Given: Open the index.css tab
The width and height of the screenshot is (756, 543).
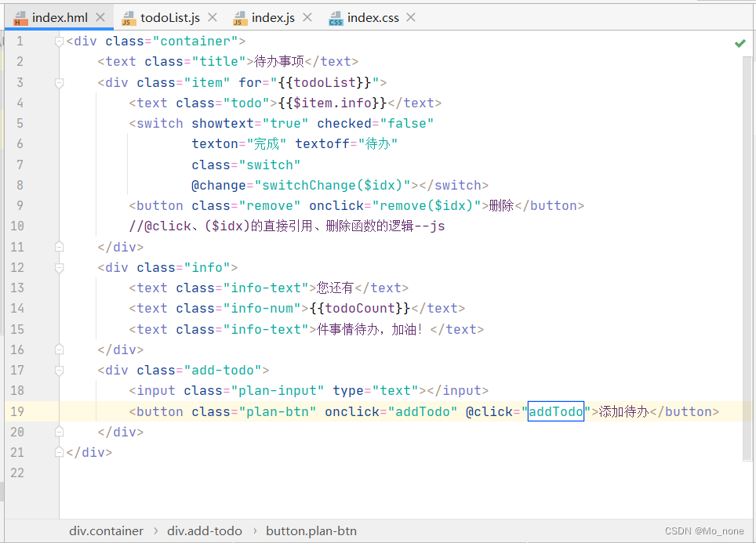Looking at the screenshot, I should 373,18.
